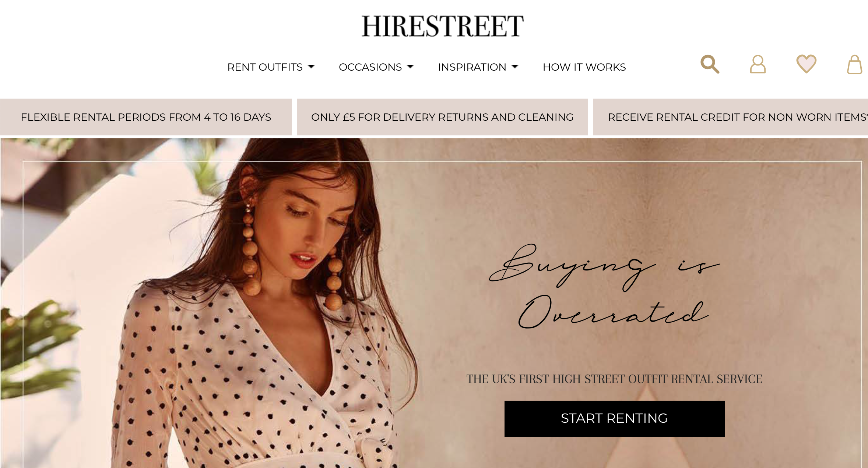Image resolution: width=868 pixels, height=468 pixels.
Task: Open the Inspiration menu
Action: (472, 67)
